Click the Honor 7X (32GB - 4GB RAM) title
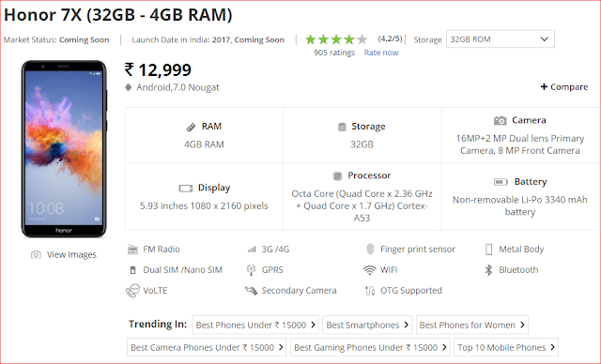 coord(118,15)
